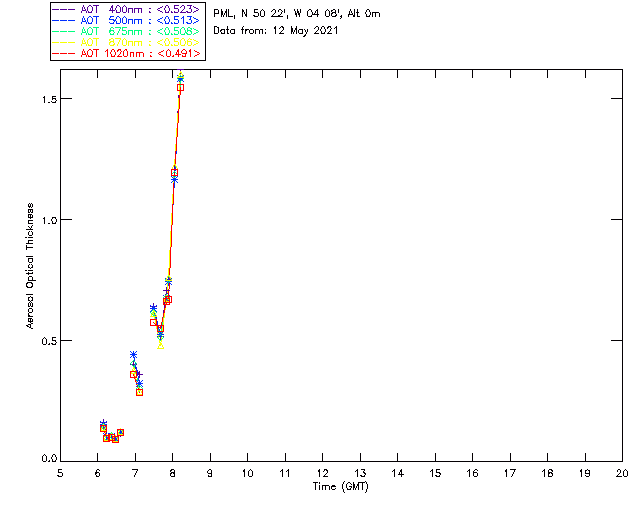Click the 19 x-axis tick label
The image size is (640, 512).
[x=585, y=473]
